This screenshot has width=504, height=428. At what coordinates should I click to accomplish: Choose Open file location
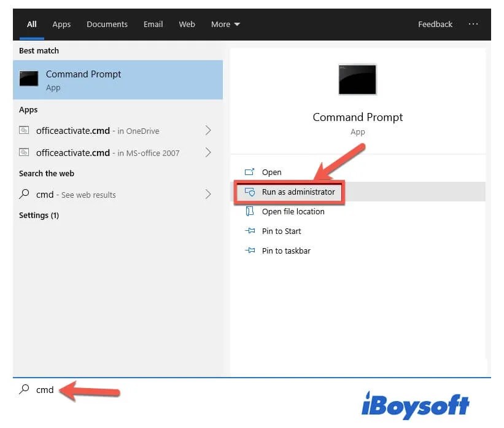point(357,211)
